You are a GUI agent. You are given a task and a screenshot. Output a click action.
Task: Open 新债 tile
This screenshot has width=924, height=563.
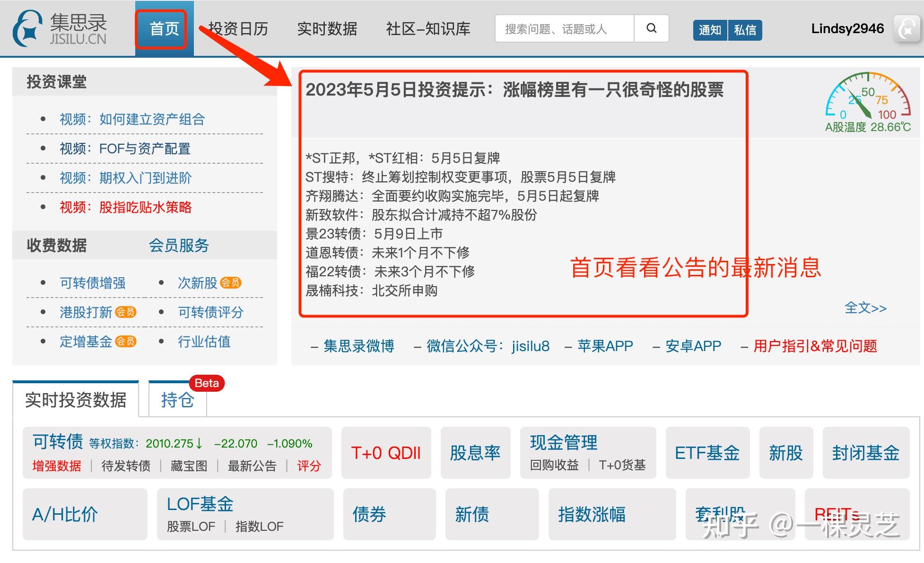coord(492,514)
